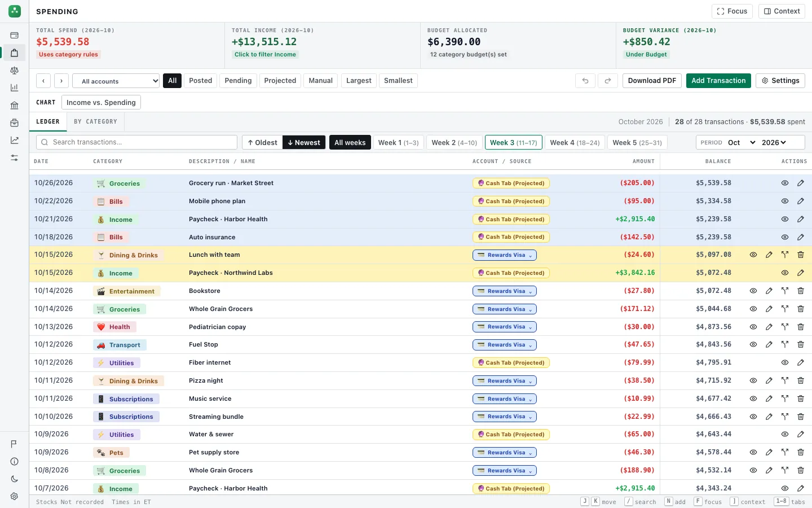Click Download PDF
This screenshot has height=508, width=812.
[x=652, y=81]
